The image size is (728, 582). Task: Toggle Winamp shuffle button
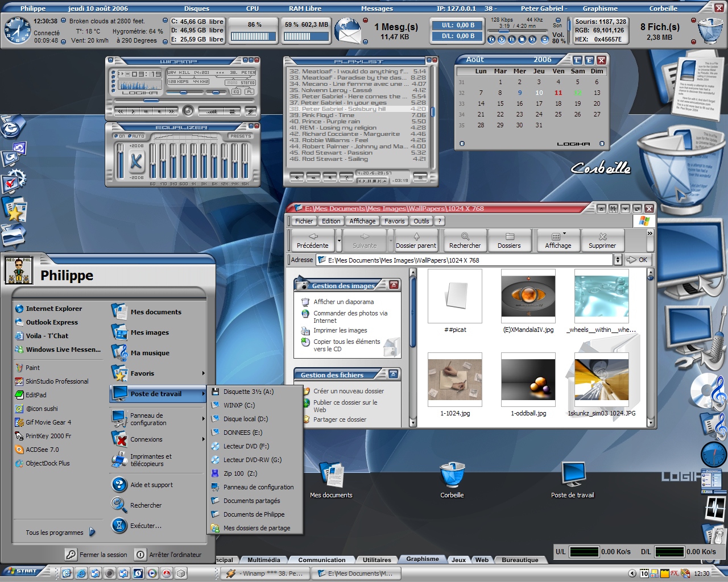click(x=211, y=112)
